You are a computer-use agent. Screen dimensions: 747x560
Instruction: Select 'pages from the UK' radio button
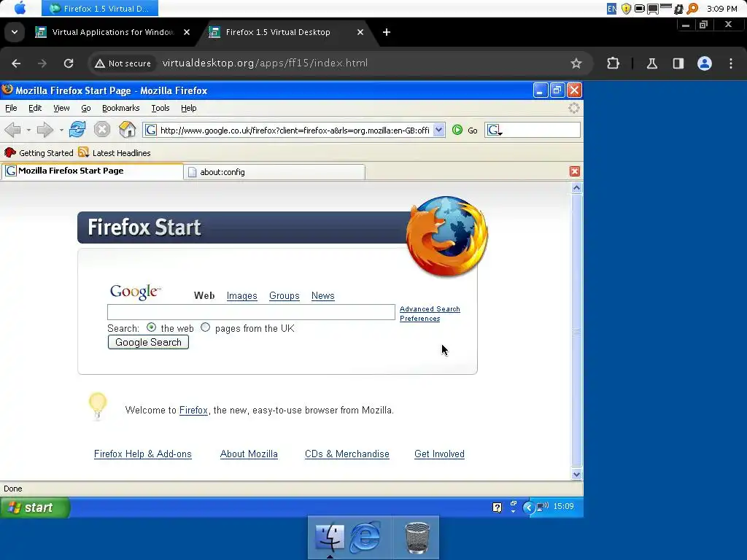pos(205,327)
